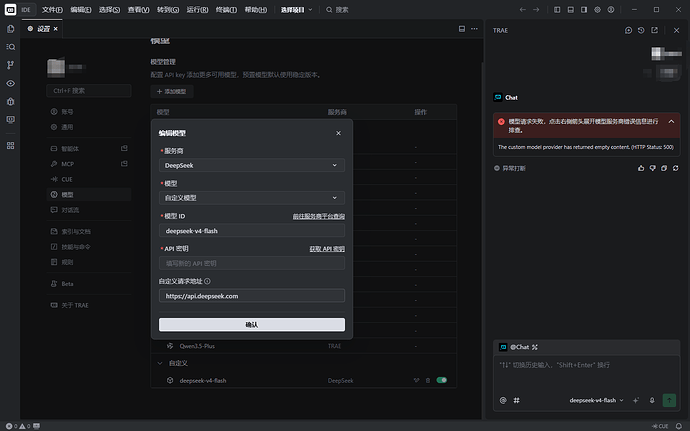Delete the deepseek-v4-flash custom model
The image size is (690, 431).
(x=428, y=380)
